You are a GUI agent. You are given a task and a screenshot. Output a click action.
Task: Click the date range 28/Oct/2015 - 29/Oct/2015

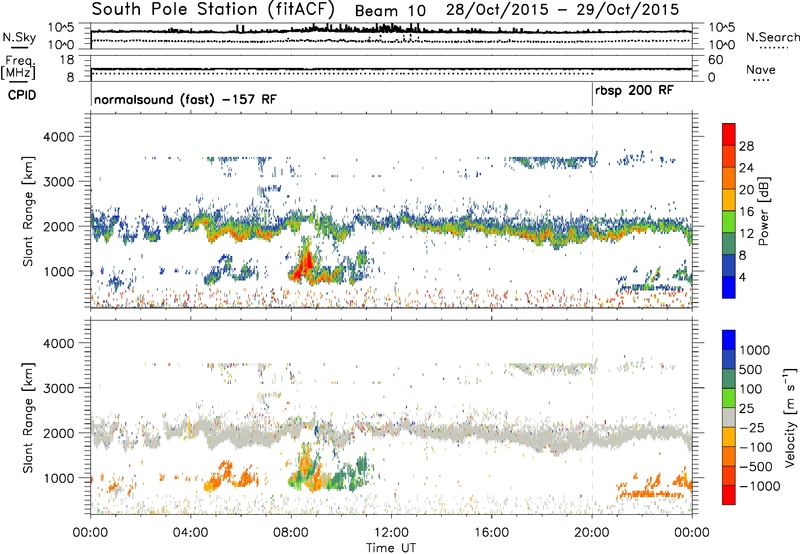(x=563, y=10)
